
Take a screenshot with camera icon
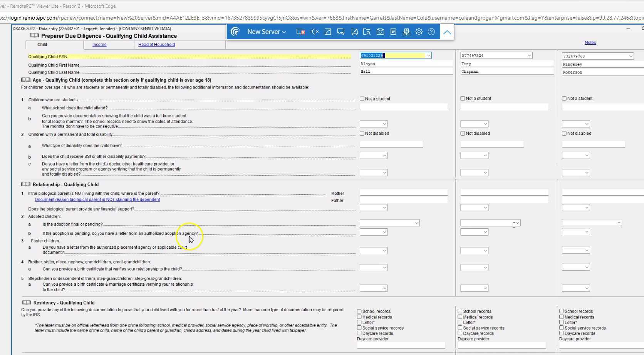(380, 32)
